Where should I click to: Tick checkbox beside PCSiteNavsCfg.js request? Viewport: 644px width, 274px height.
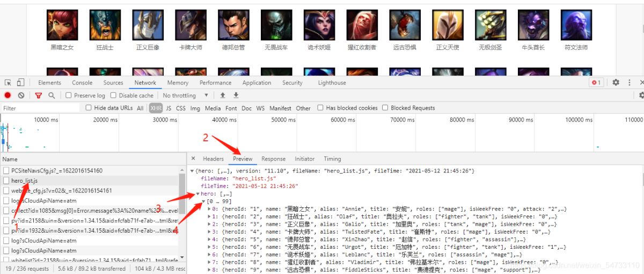click(6, 170)
